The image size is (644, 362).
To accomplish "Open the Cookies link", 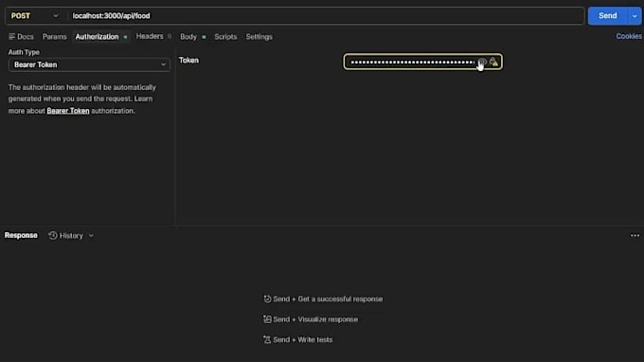I will 629,36.
